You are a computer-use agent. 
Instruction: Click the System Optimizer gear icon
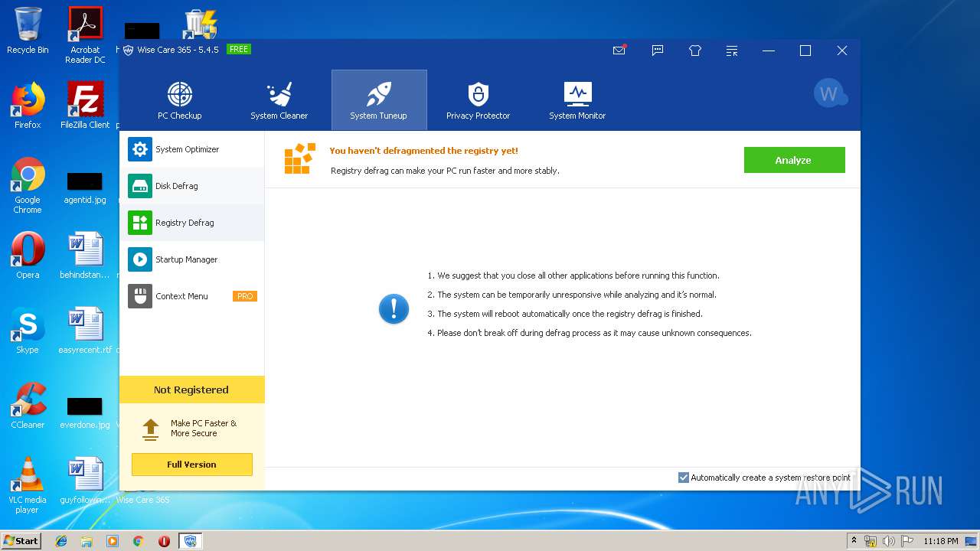pos(139,149)
